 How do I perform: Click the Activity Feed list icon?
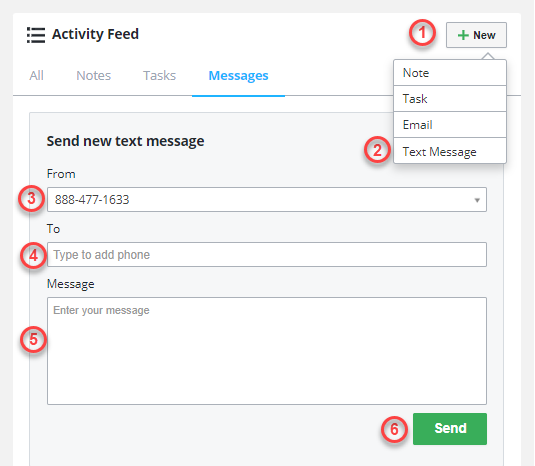[36, 35]
